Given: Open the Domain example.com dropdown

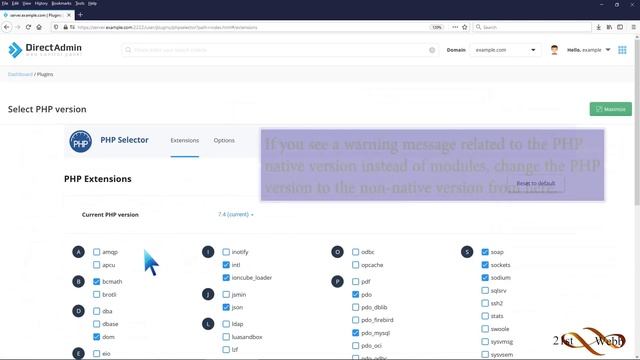Looking at the screenshot, I should coord(505,50).
